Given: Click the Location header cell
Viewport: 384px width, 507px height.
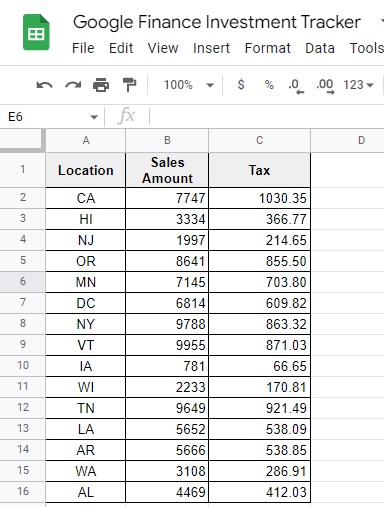Looking at the screenshot, I should (x=86, y=170).
